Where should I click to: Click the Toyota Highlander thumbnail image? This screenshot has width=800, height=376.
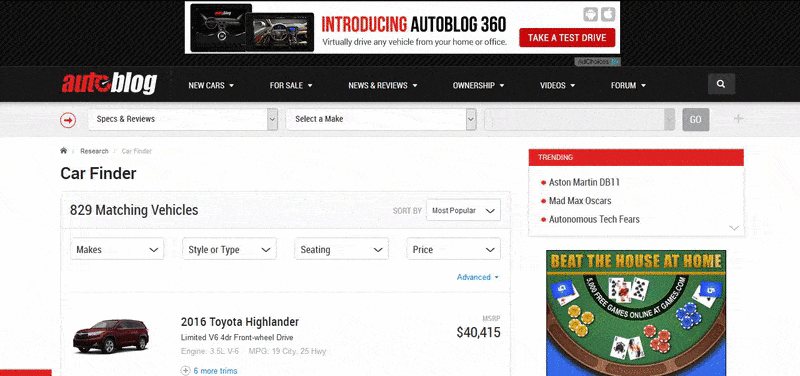(x=111, y=336)
